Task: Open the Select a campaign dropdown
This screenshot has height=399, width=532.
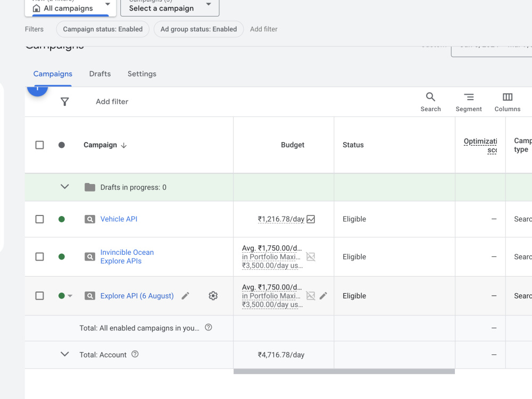Action: click(170, 7)
